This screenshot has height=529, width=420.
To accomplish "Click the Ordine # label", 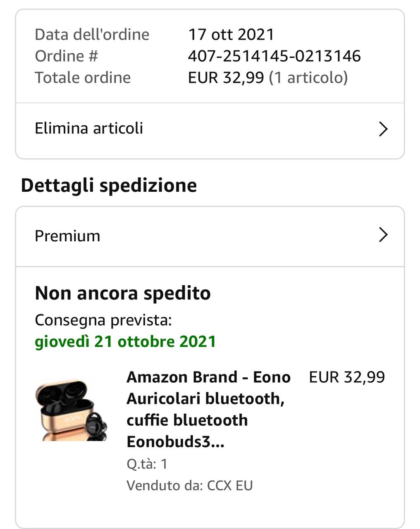I will coord(66,56).
